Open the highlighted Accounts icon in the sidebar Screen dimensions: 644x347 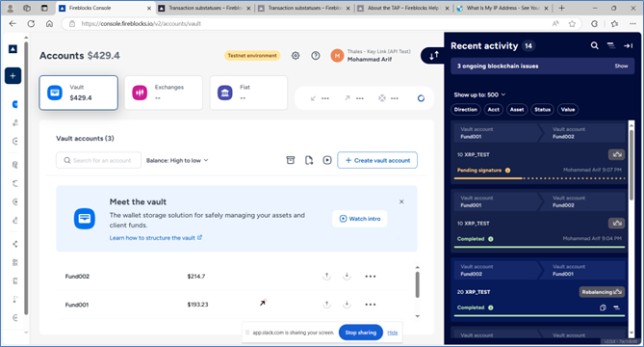[x=15, y=104]
